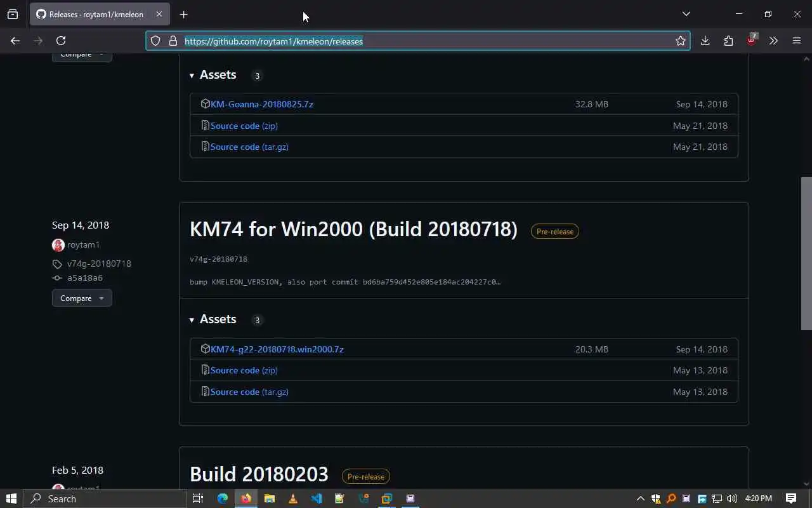Open Task View in the taskbar
812x508 pixels.
click(x=197, y=498)
